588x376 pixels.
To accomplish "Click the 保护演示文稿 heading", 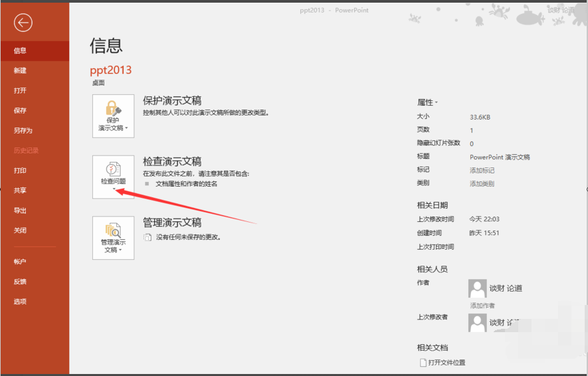I will pyautogui.click(x=172, y=100).
